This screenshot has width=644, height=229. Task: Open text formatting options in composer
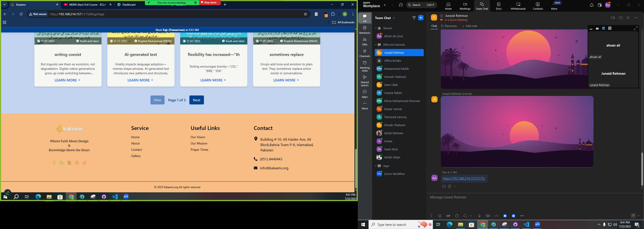[431, 216]
